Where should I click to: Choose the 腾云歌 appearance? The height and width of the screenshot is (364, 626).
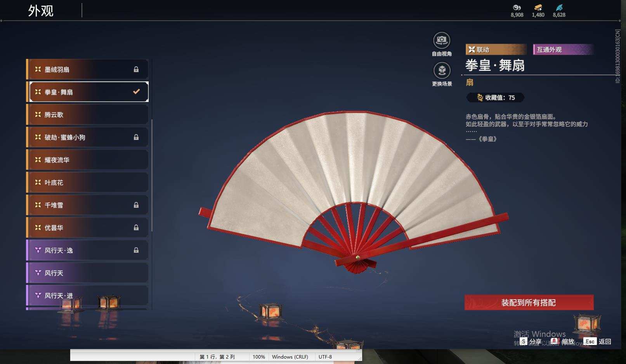point(87,115)
